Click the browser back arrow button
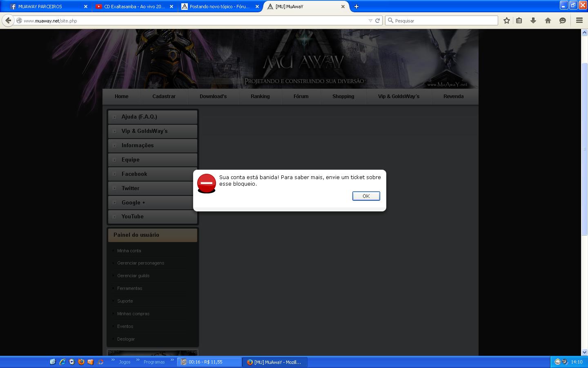588x368 pixels. coord(8,20)
